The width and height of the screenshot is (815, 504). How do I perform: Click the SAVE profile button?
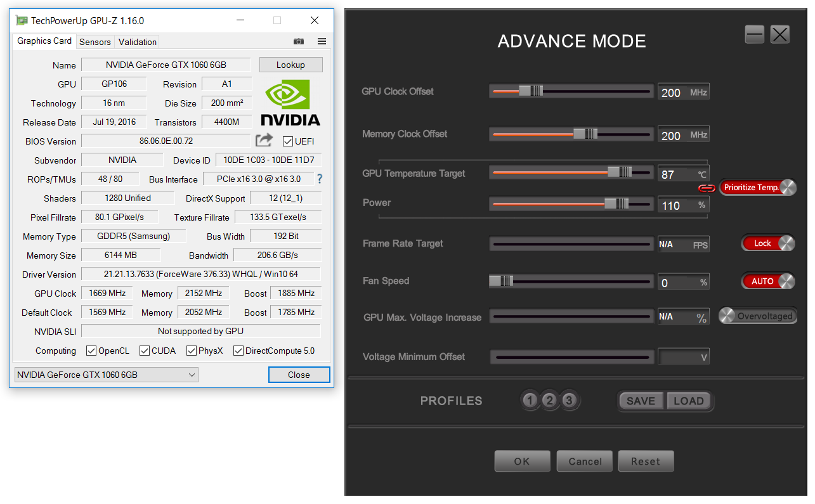tap(641, 401)
